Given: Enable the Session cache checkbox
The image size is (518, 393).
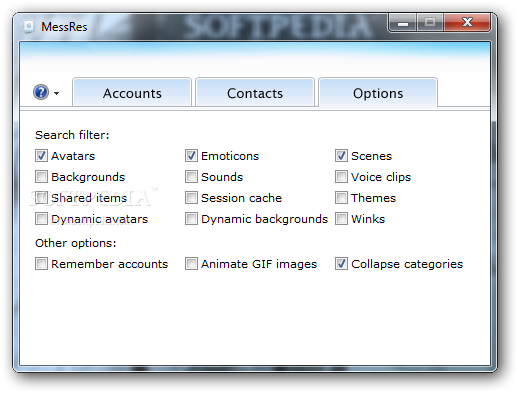Looking at the screenshot, I should point(191,198).
